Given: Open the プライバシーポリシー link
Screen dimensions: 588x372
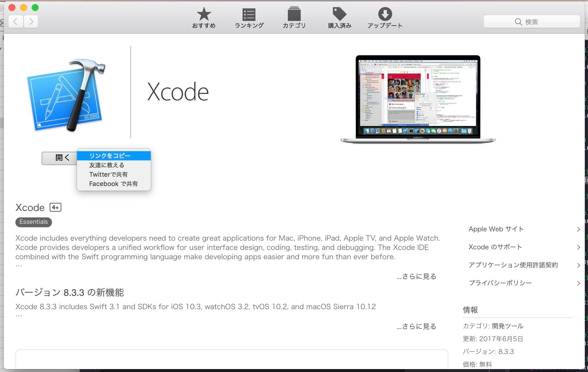Looking at the screenshot, I should pos(500,283).
